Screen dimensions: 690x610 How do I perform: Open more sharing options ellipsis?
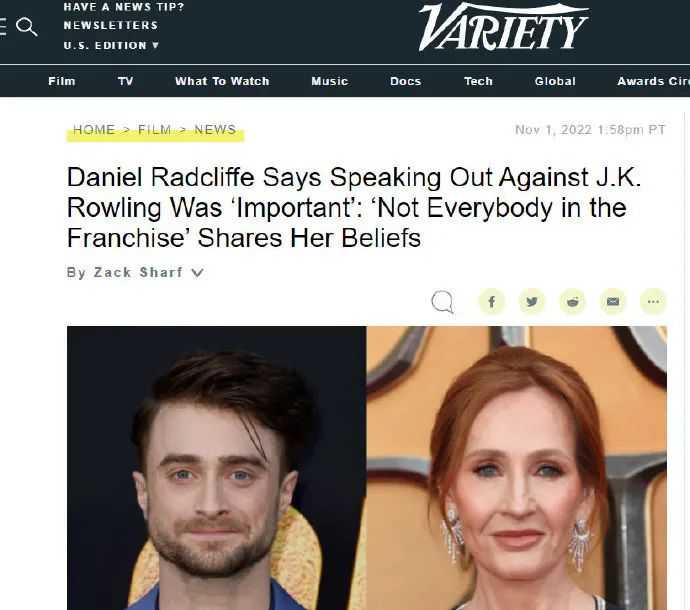click(653, 302)
